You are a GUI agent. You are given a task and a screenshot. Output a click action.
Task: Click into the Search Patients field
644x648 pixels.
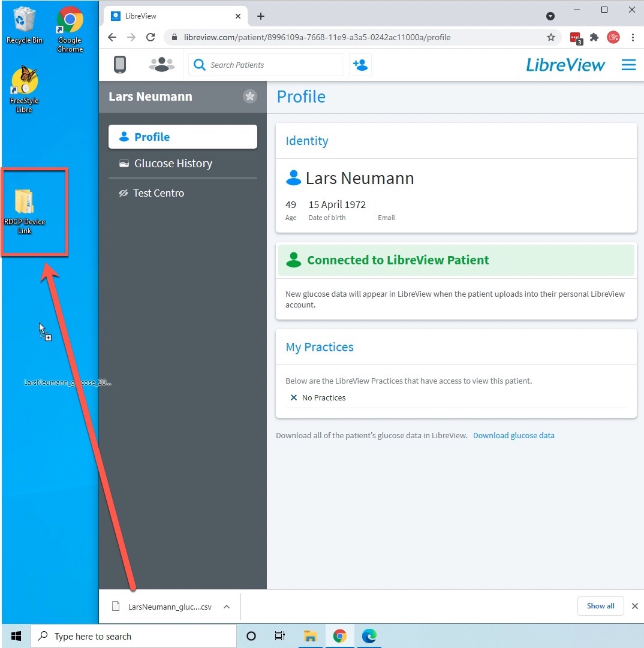266,65
